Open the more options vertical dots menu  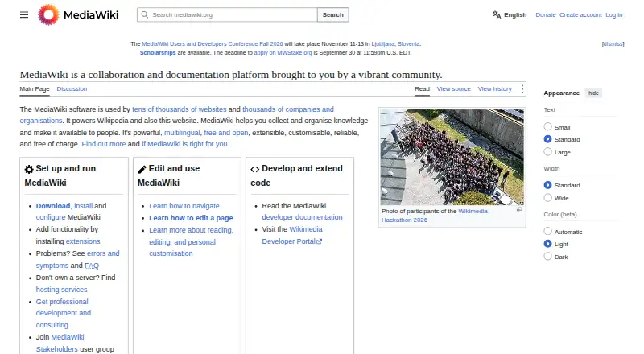coord(522,88)
